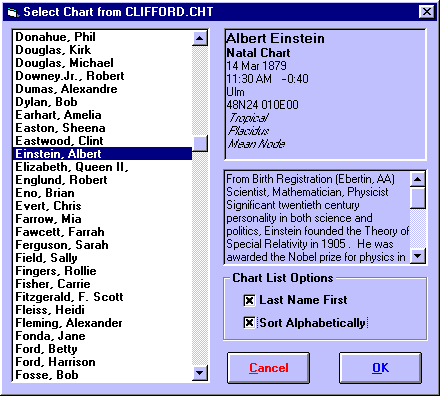Select Evert, Chris in the list
Image resolution: width=440 pixels, height=396 pixels.
102,206
